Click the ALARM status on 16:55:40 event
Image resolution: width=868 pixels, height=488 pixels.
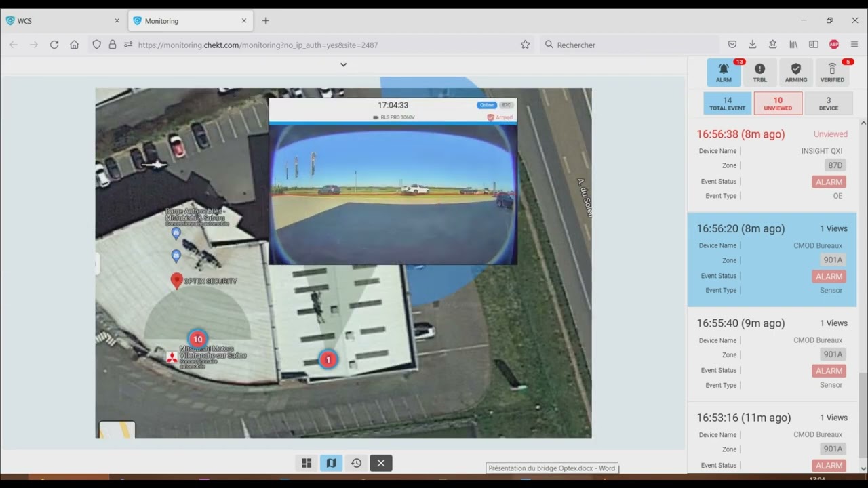click(829, 371)
